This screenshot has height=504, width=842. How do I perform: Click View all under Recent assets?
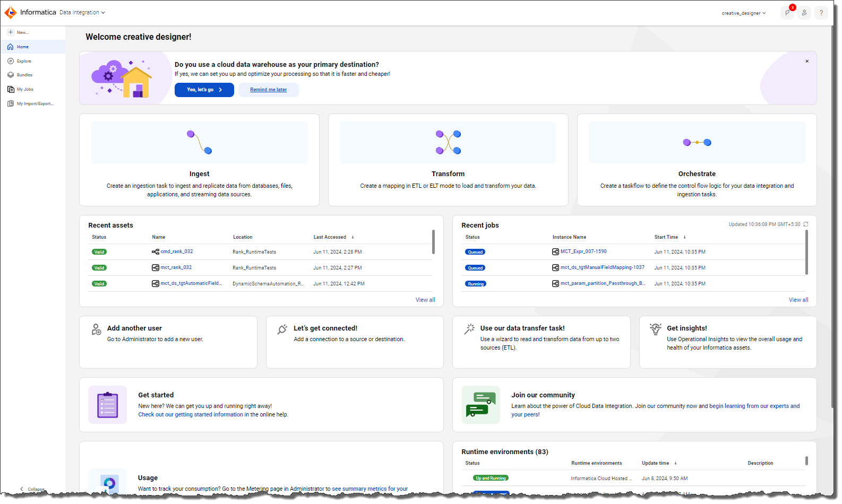425,300
